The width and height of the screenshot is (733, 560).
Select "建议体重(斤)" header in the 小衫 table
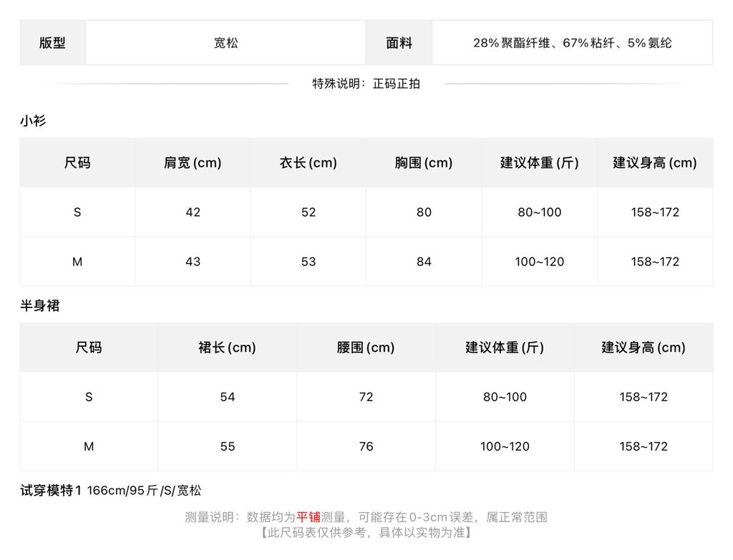coord(540,162)
